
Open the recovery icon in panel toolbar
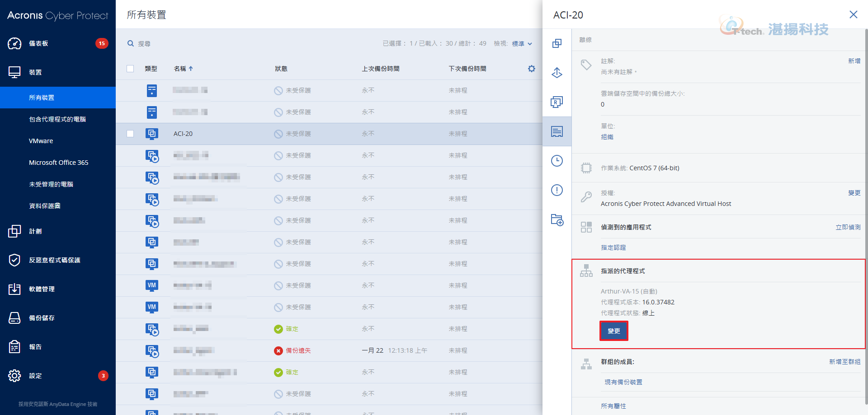point(557,73)
